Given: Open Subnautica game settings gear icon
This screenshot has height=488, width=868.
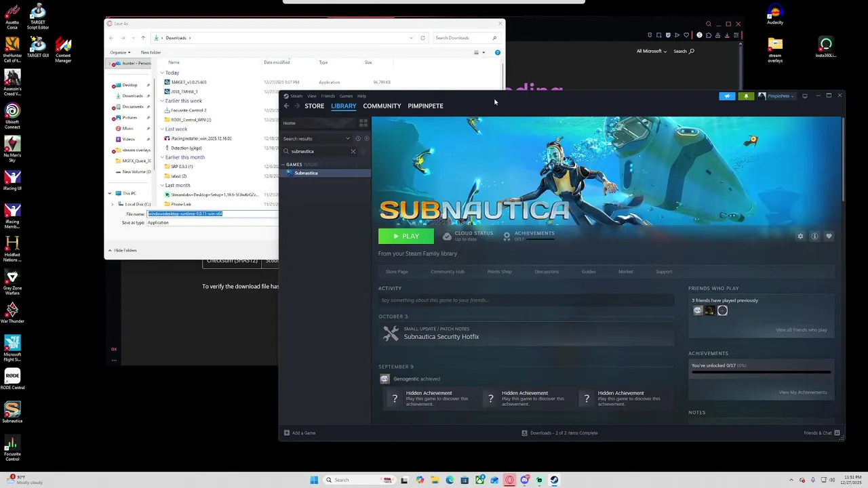Looking at the screenshot, I should tap(800, 236).
